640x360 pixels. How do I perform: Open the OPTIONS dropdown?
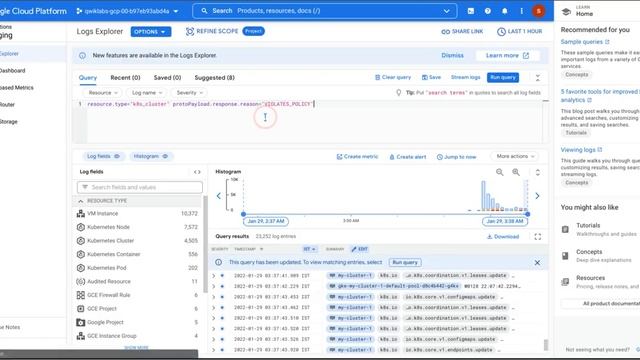point(151,32)
